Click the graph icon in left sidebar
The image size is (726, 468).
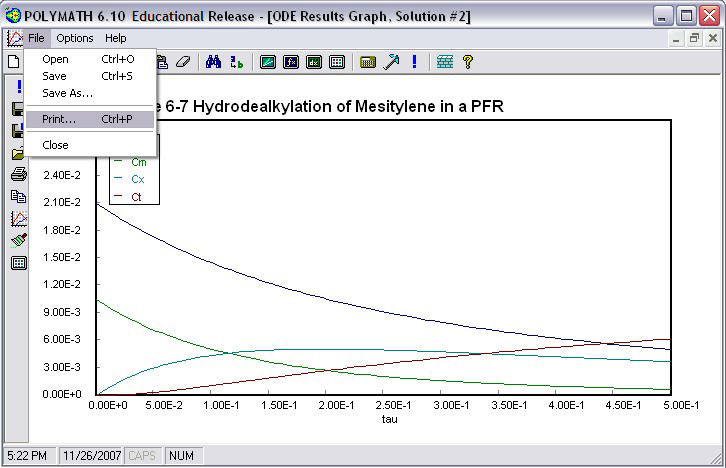coord(18,219)
